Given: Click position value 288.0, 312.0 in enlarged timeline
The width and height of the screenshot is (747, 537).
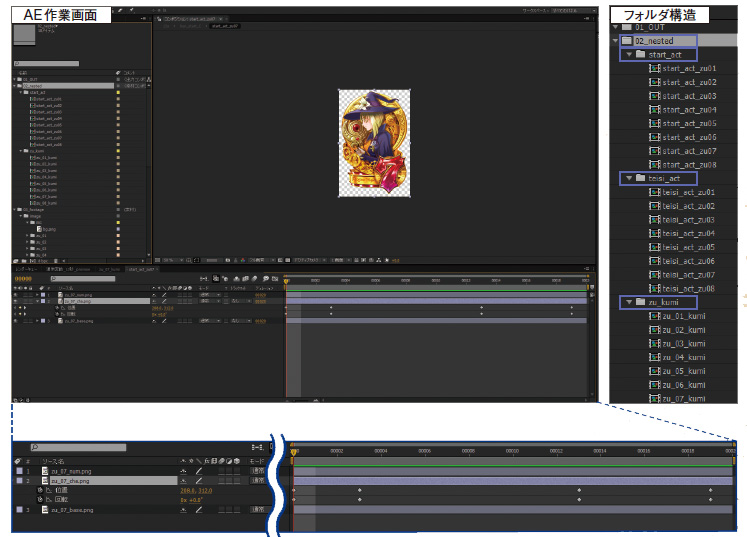Looking at the screenshot, I should 196,490.
